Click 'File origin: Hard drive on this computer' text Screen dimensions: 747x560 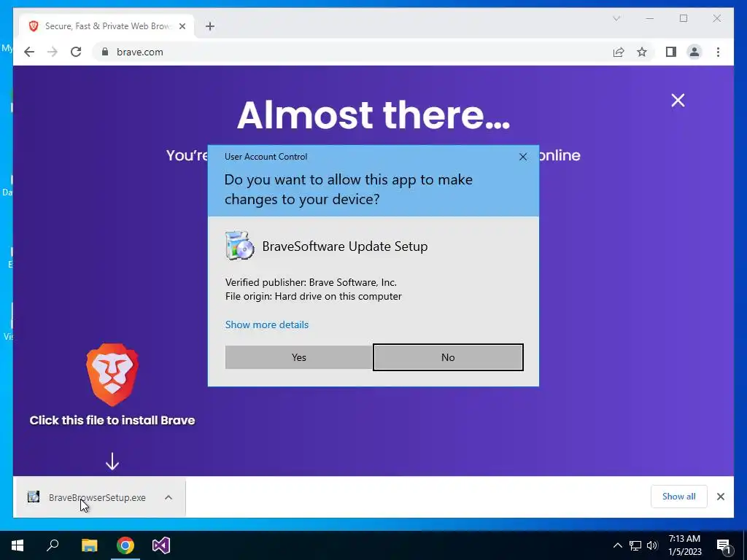click(313, 296)
